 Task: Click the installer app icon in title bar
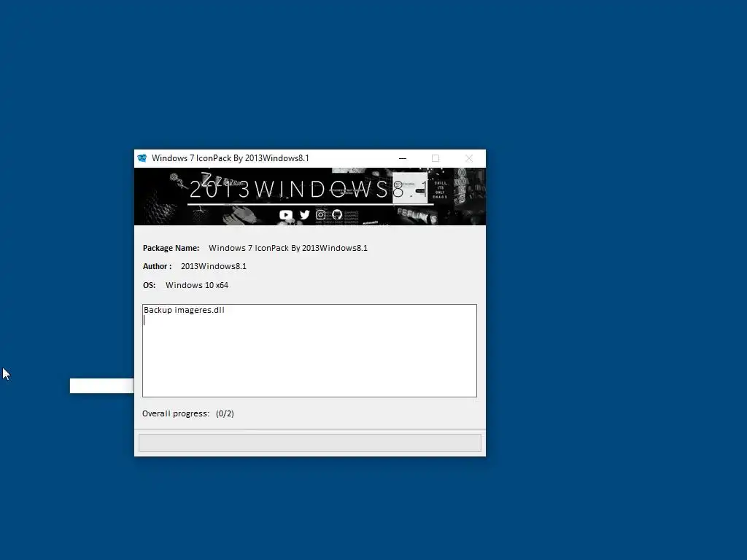click(x=142, y=158)
